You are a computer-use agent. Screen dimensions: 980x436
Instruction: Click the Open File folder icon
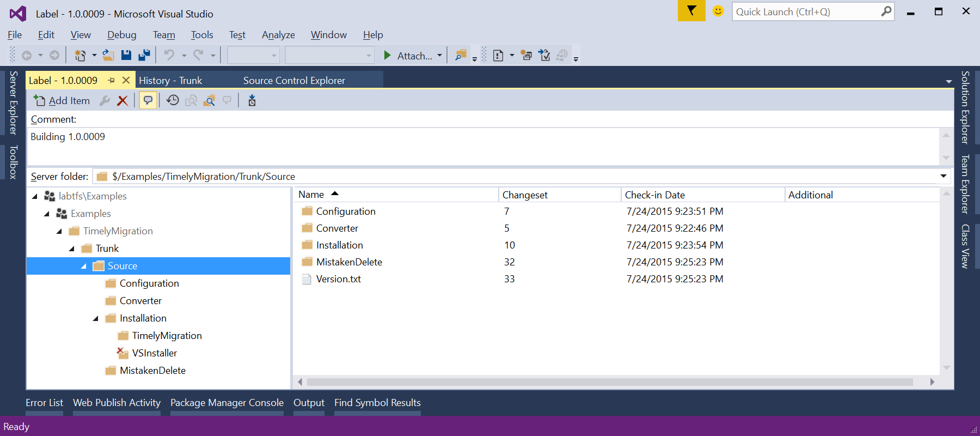tap(108, 55)
